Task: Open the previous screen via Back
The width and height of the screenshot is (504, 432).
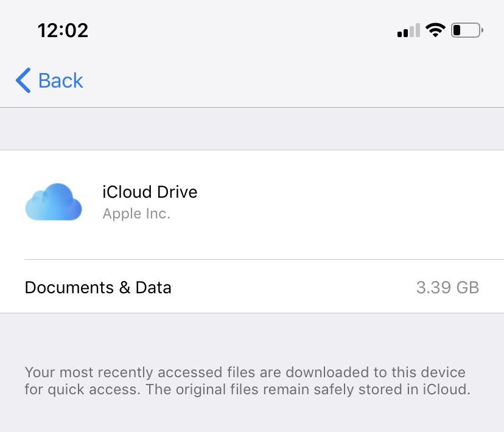Action: click(49, 80)
